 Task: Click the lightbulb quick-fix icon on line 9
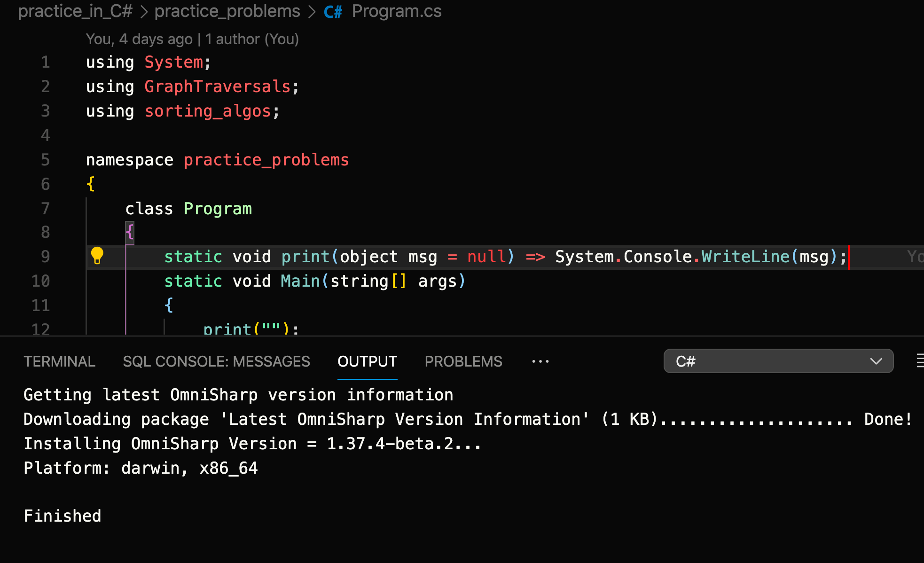(97, 256)
